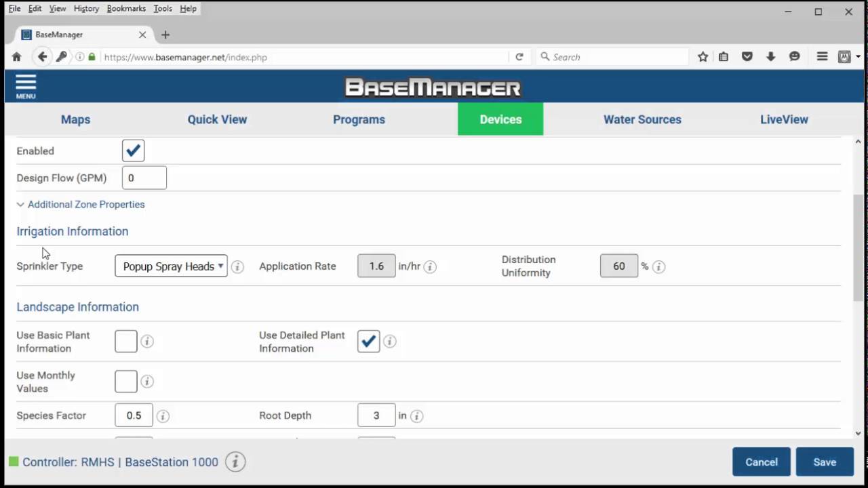
Task: Check Use Basic Plant Information
Action: 126,342
